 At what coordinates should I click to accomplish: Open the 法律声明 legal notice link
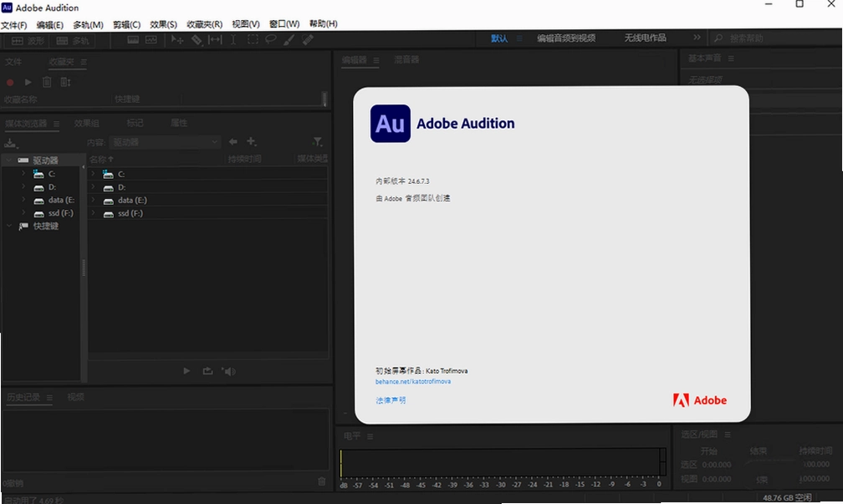pyautogui.click(x=391, y=400)
